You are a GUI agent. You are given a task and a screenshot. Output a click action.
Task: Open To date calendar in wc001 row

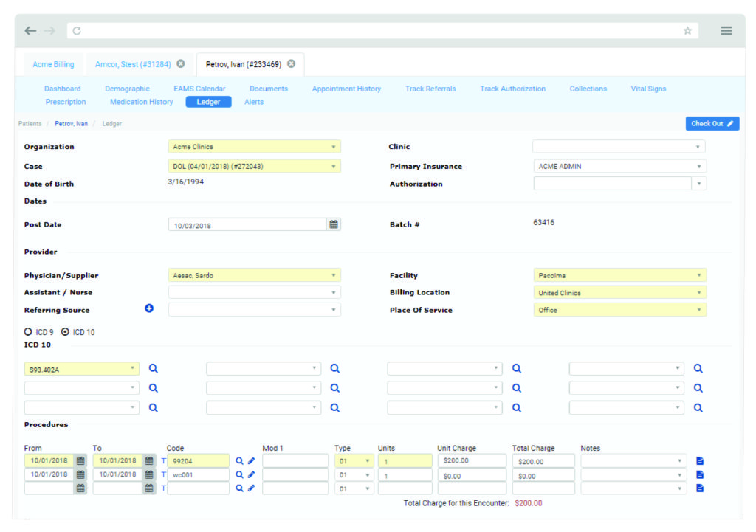(149, 474)
